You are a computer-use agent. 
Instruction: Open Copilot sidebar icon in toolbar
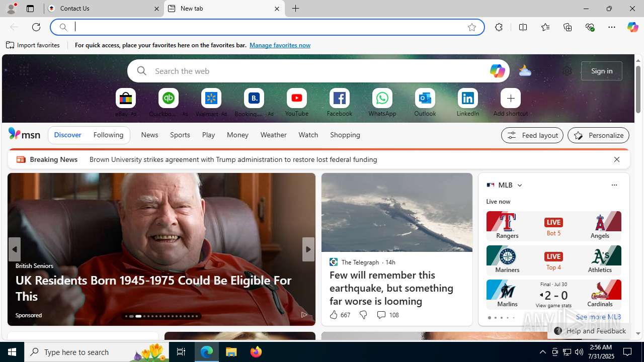point(633,27)
